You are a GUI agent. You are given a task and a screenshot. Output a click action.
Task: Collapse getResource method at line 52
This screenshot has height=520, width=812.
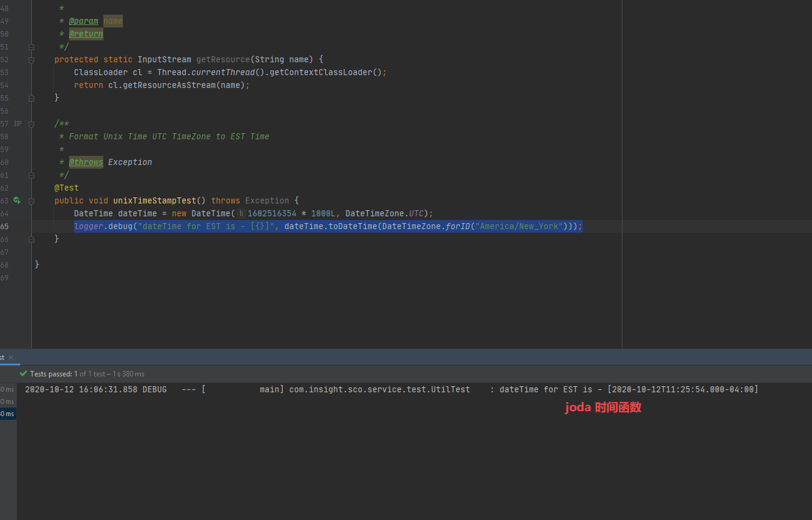(31, 60)
